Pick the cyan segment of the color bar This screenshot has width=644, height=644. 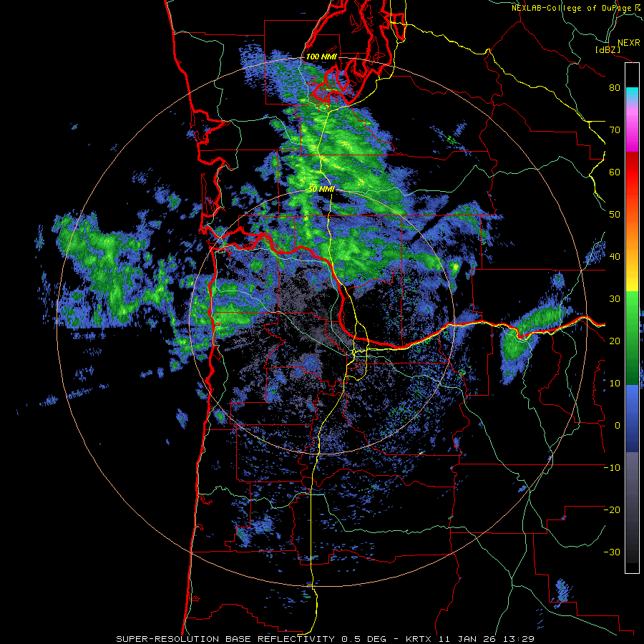click(632, 94)
